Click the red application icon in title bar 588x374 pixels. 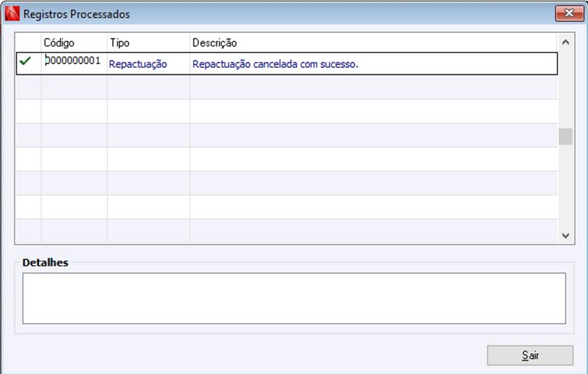pyautogui.click(x=12, y=13)
